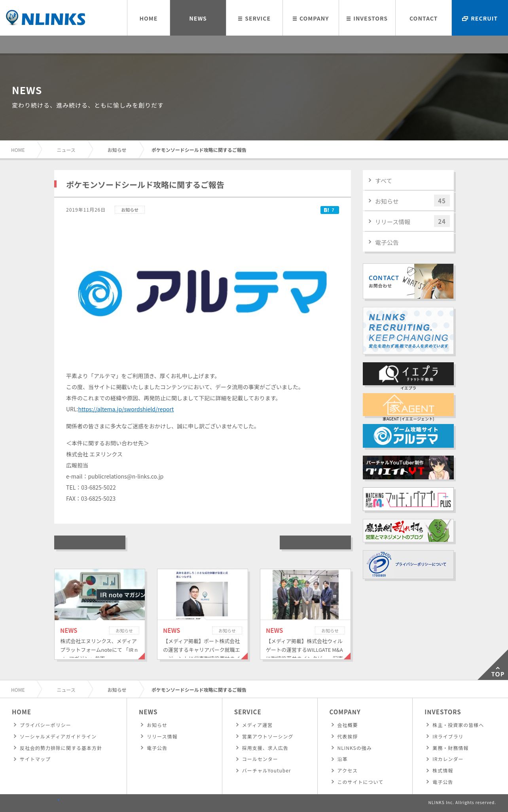Click the next article button on right
The width and height of the screenshot is (508, 812).
tap(315, 542)
